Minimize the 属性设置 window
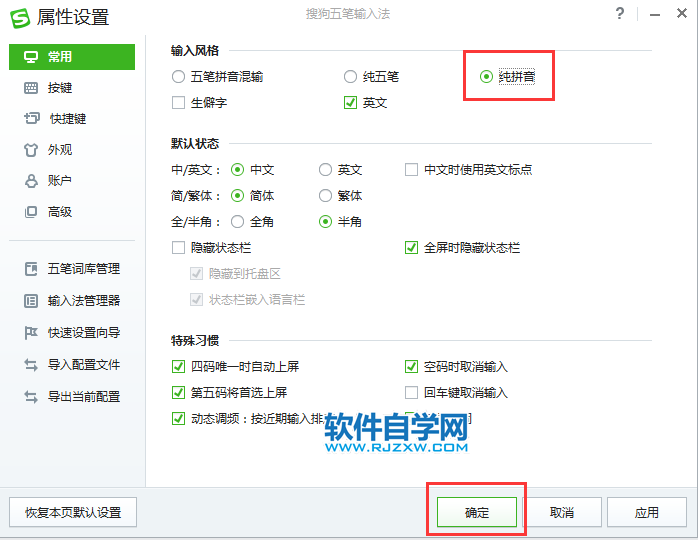Image resolution: width=698 pixels, height=540 pixels. coord(654,15)
